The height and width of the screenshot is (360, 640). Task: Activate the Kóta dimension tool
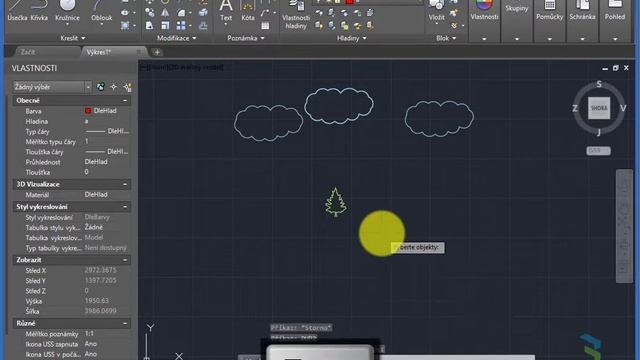(247, 11)
